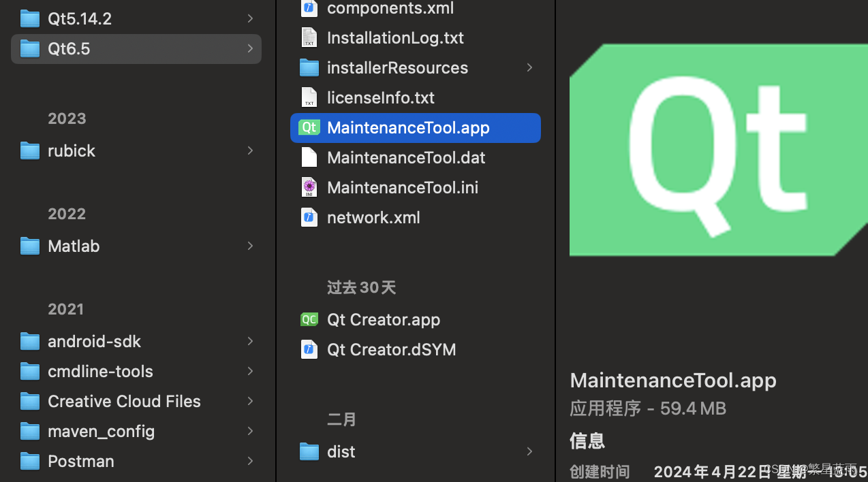Select the InstallationLog.txt text file icon

coord(309,37)
